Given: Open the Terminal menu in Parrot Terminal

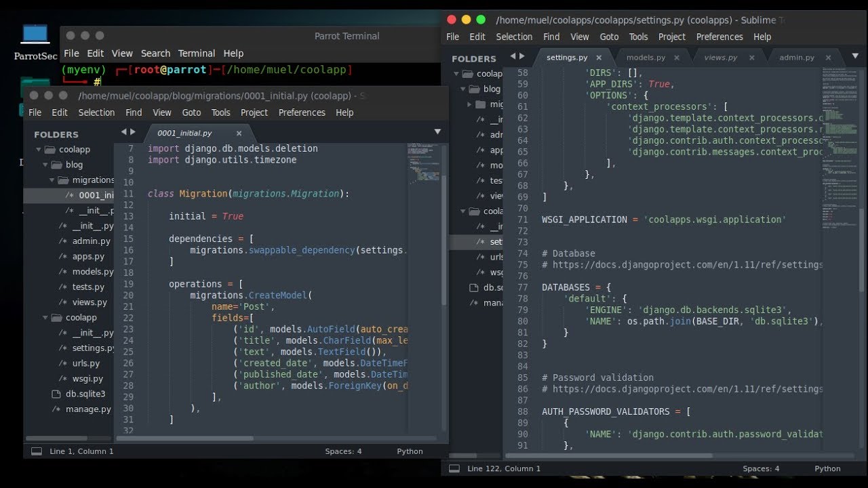Looking at the screenshot, I should coord(197,54).
